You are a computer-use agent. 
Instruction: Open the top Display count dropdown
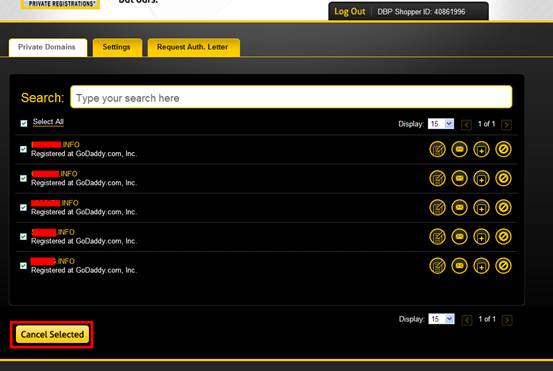[440, 124]
